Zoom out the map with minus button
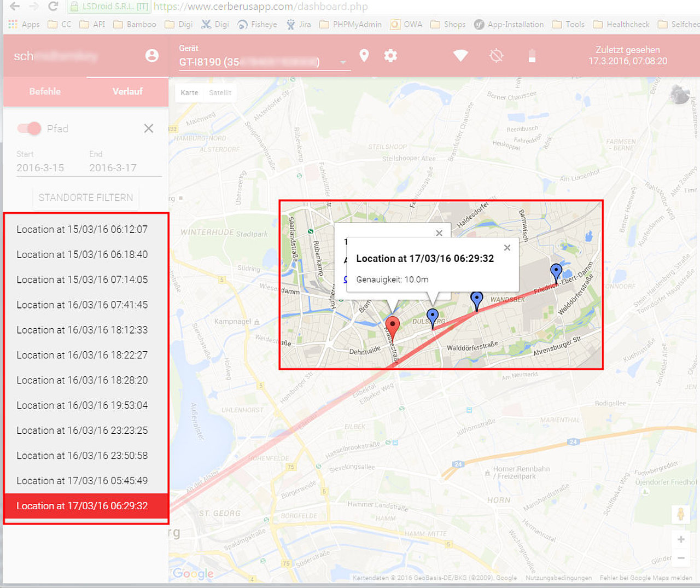 pos(681,558)
